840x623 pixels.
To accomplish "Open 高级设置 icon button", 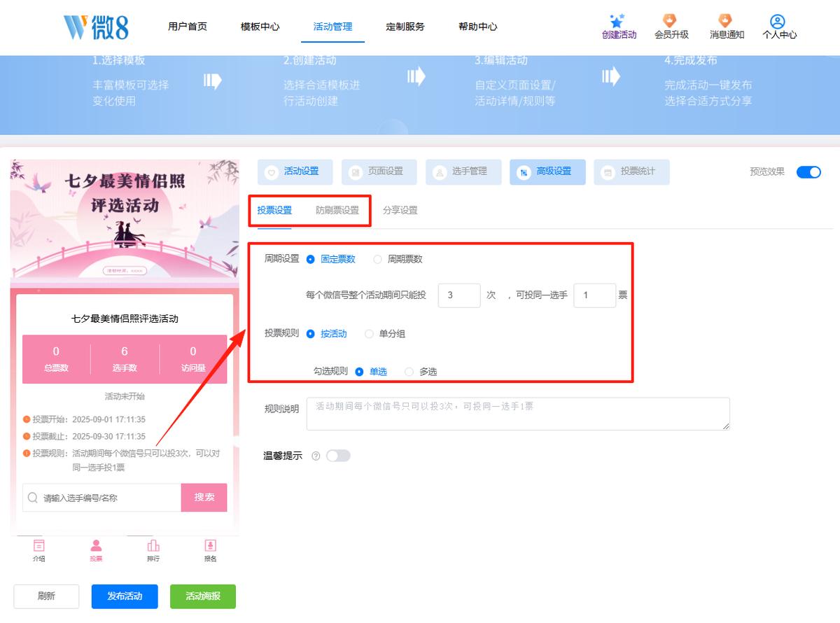I will pyautogui.click(x=547, y=171).
